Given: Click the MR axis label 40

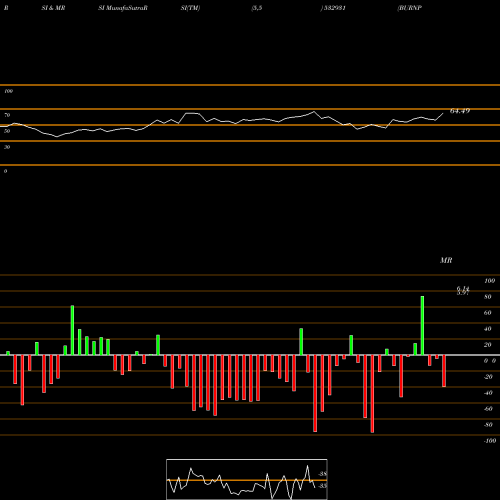Looking at the screenshot, I should [x=488, y=329].
